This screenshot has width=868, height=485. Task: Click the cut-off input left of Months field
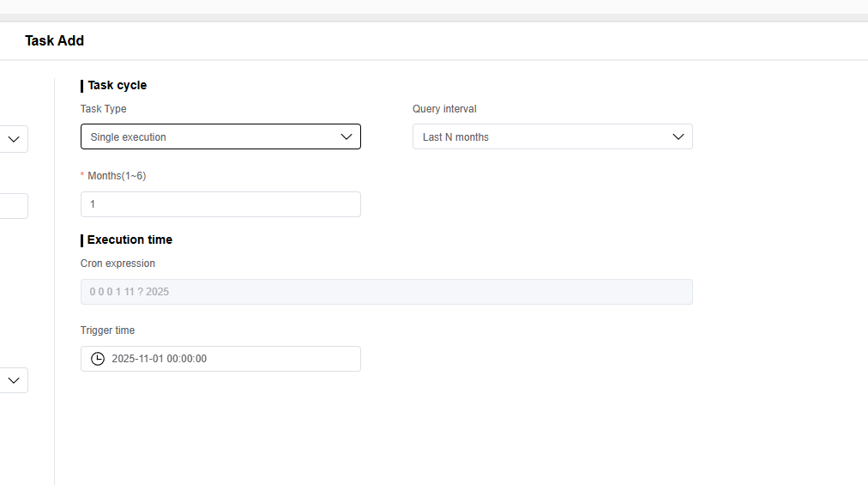pyautogui.click(x=14, y=206)
